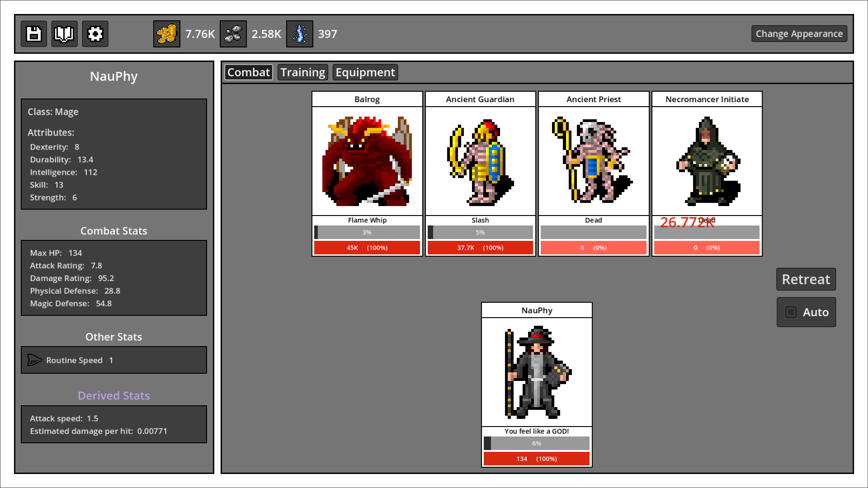Select the Ancient Priest enemy portrait
Screen dimensions: 868x488
(x=594, y=160)
